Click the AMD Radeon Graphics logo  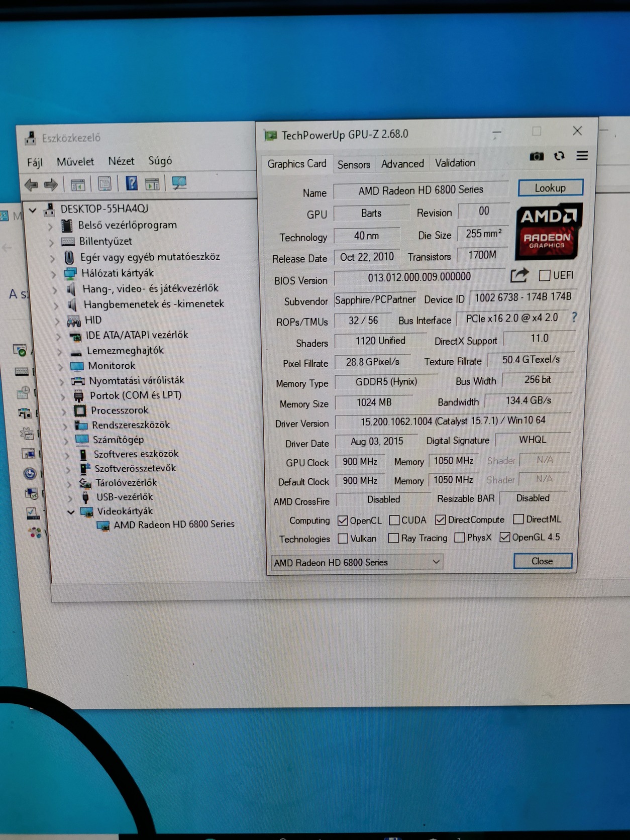point(549,231)
